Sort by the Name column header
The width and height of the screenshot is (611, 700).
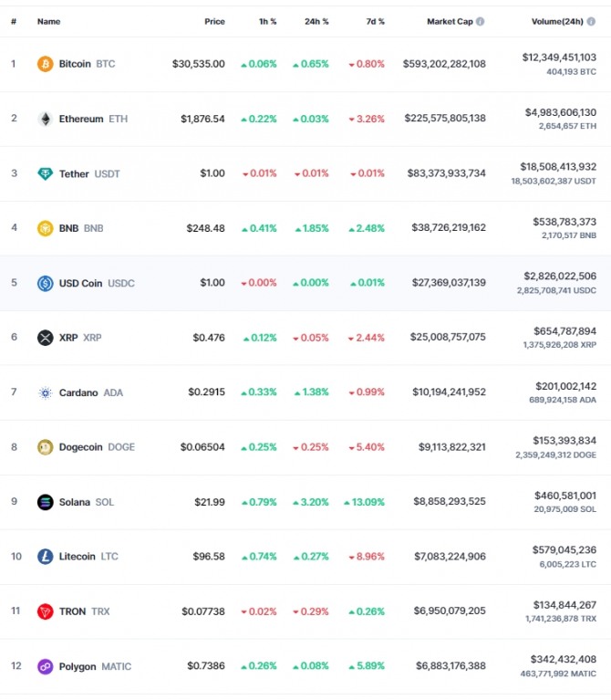click(x=48, y=21)
